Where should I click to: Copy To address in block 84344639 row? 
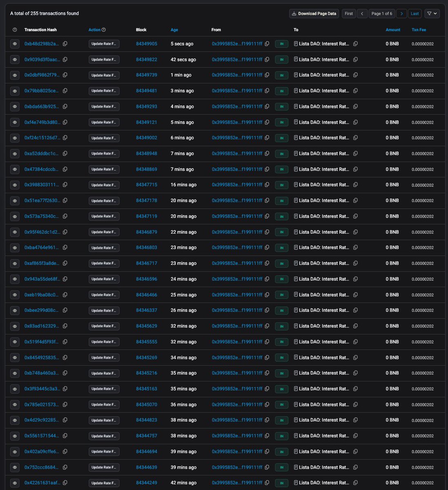pyautogui.click(x=355, y=467)
